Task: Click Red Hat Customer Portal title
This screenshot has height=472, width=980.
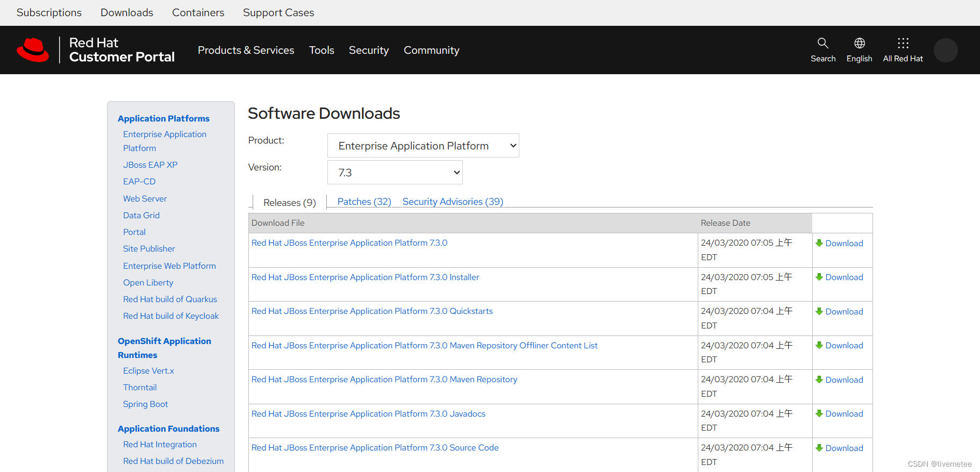Action: pos(122,50)
